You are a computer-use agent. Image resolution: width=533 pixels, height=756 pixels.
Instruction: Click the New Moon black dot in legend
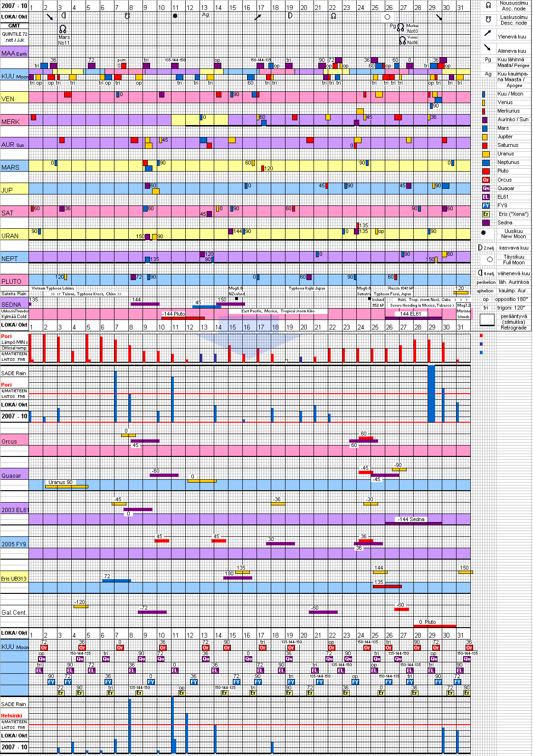484,233
